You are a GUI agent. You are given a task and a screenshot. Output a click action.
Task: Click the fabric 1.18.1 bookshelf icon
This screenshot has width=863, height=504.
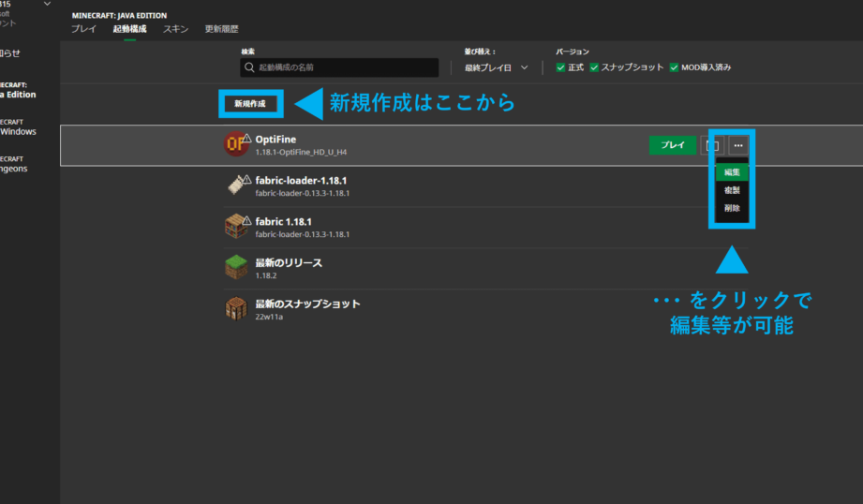coord(236,226)
